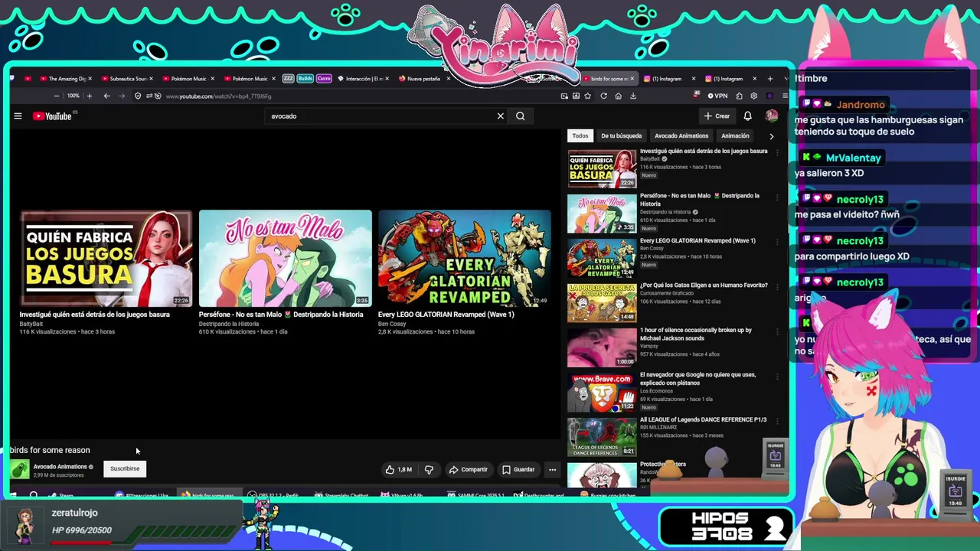Open the three-dot more actions menu below video

(x=552, y=470)
